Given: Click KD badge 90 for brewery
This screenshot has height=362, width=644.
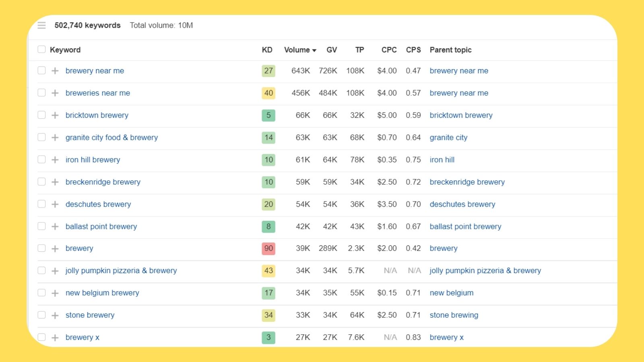Looking at the screenshot, I should pos(268,249).
